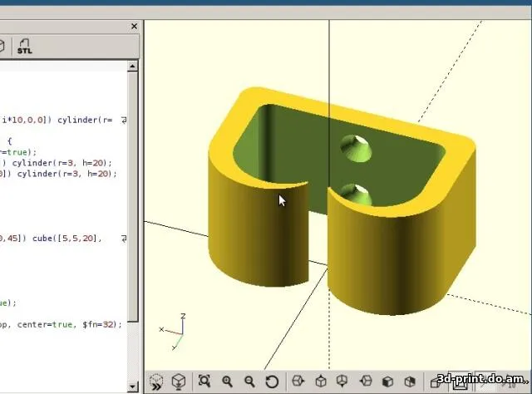Export the design with the STL icon
Screen dimensions: 532x394
point(24,46)
